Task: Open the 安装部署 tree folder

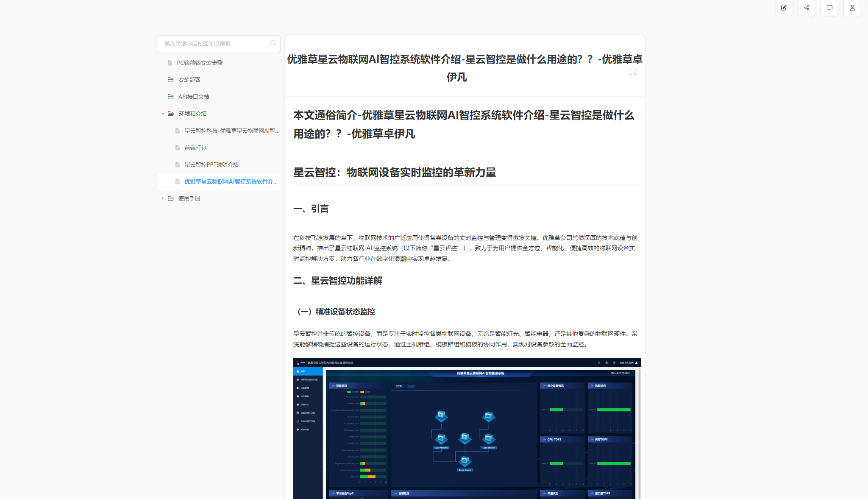Action: point(189,80)
